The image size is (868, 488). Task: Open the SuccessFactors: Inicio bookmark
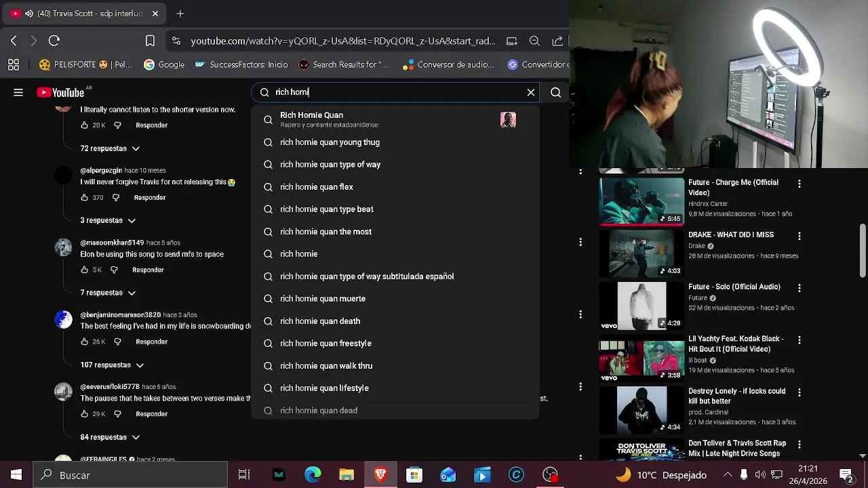[x=241, y=64]
